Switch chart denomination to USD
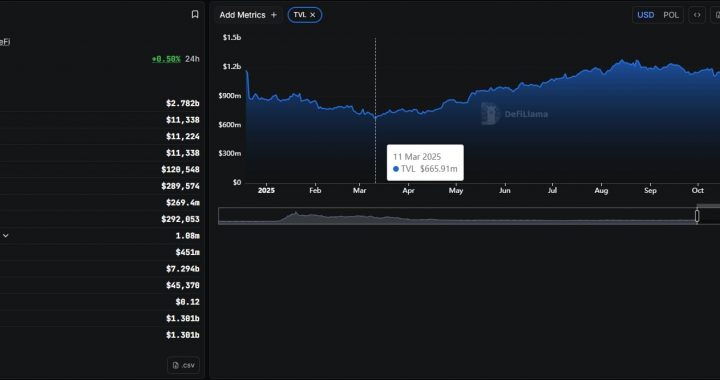This screenshot has height=380, width=720. [646, 15]
